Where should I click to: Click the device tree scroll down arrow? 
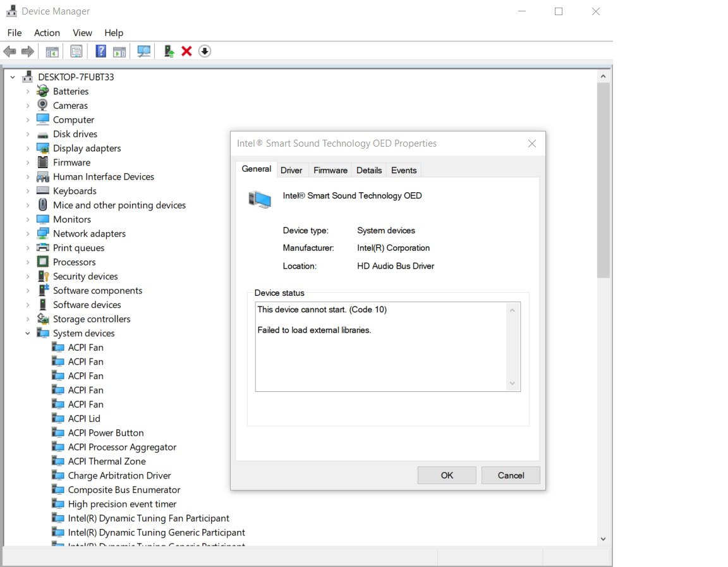pos(603,539)
